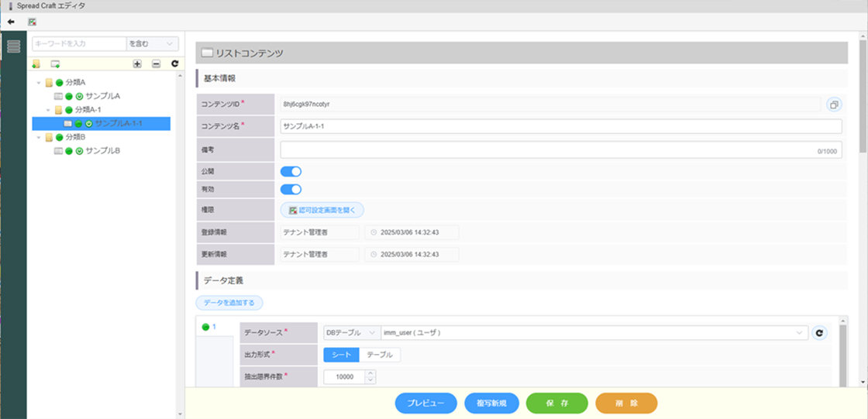Expand all tree nodes with plus icon

(137, 64)
